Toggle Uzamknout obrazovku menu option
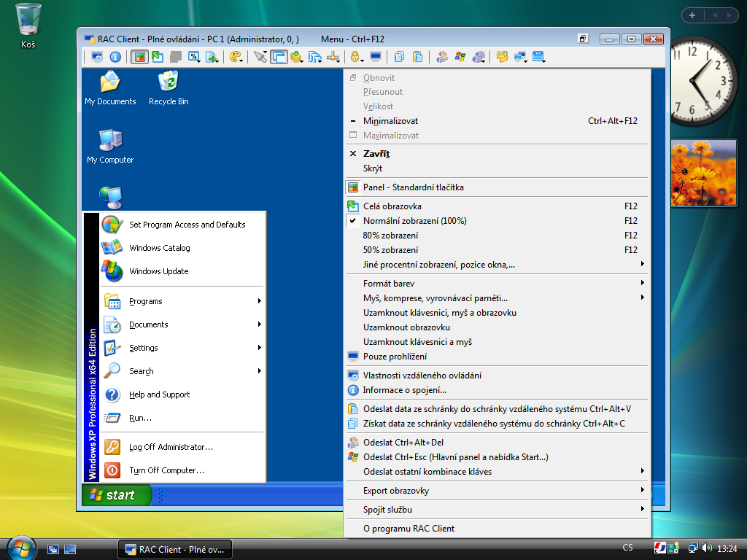Viewport: 747px width, 560px height. click(497, 327)
